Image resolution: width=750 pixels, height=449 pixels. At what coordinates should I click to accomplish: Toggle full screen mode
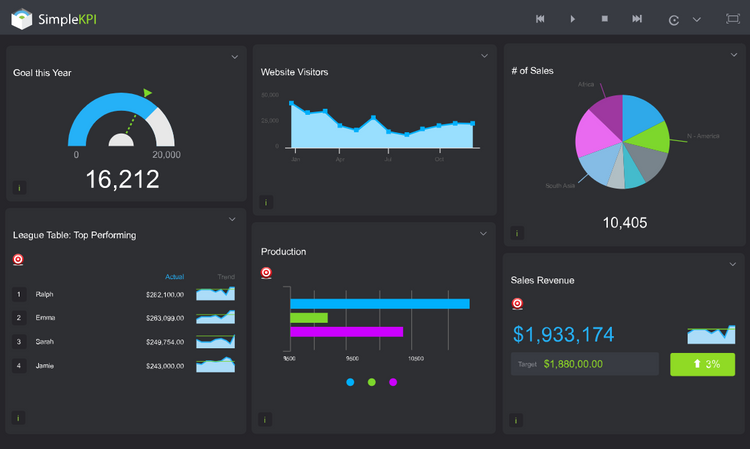[732, 19]
